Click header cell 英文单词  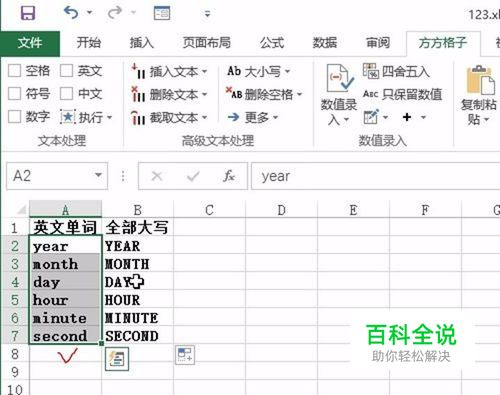[x=65, y=227]
